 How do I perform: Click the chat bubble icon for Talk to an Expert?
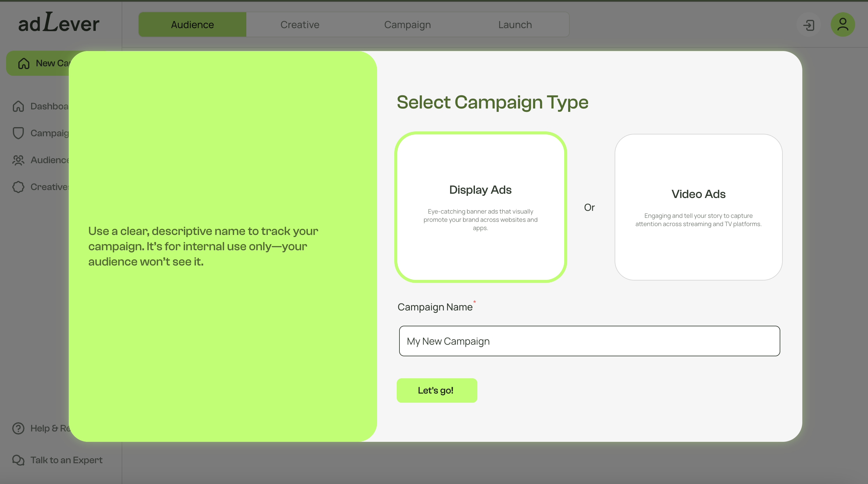pos(18,460)
